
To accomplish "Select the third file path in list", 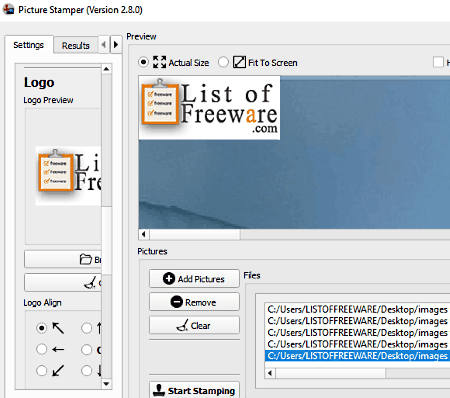I will coord(357,333).
